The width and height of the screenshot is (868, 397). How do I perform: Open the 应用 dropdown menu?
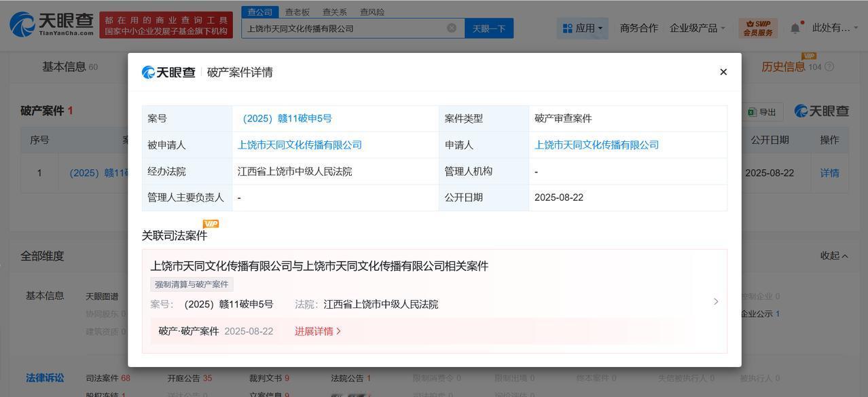(x=583, y=29)
